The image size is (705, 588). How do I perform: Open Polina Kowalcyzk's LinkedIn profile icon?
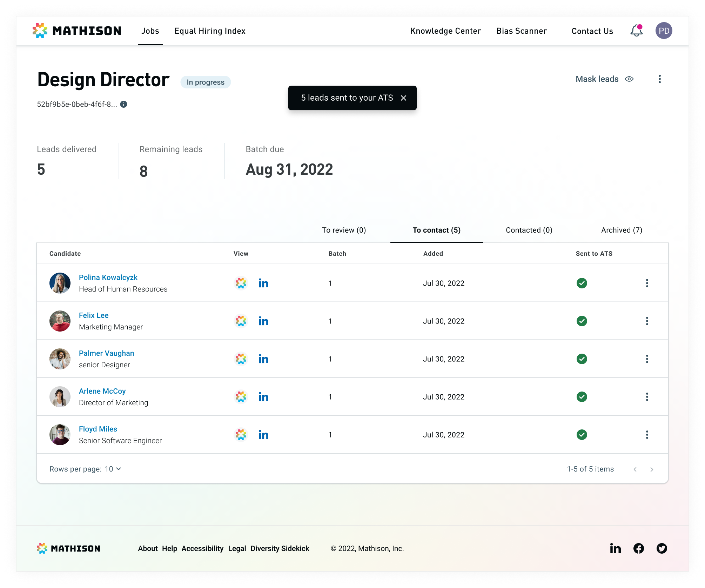pyautogui.click(x=263, y=283)
